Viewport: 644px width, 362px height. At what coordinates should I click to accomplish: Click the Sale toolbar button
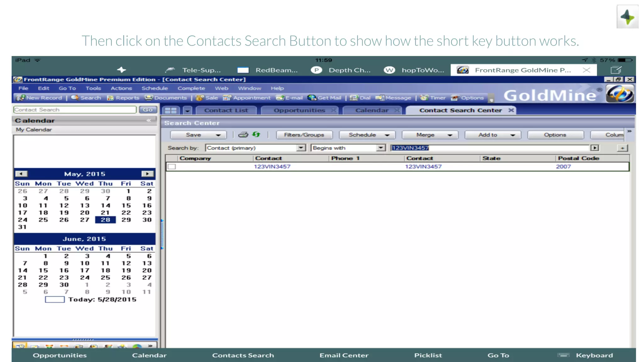[207, 98]
